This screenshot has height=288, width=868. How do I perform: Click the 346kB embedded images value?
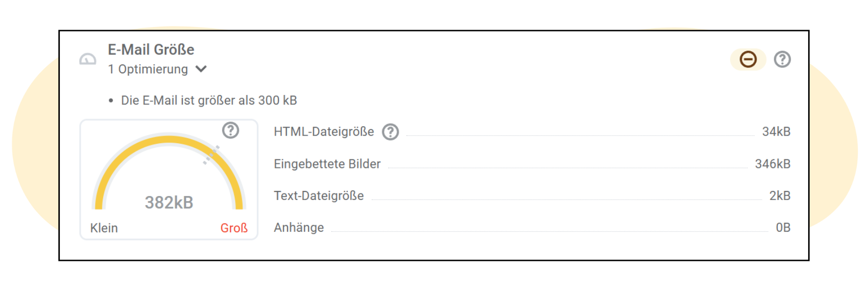coord(772,164)
